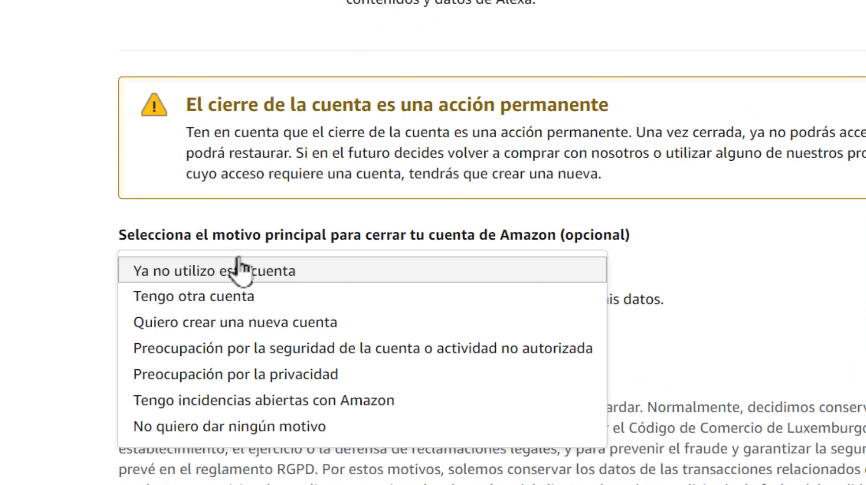Click the horizontal divider above the warning box
Image resolution: width=866 pixels, height=485 pixels.
tap(490, 51)
